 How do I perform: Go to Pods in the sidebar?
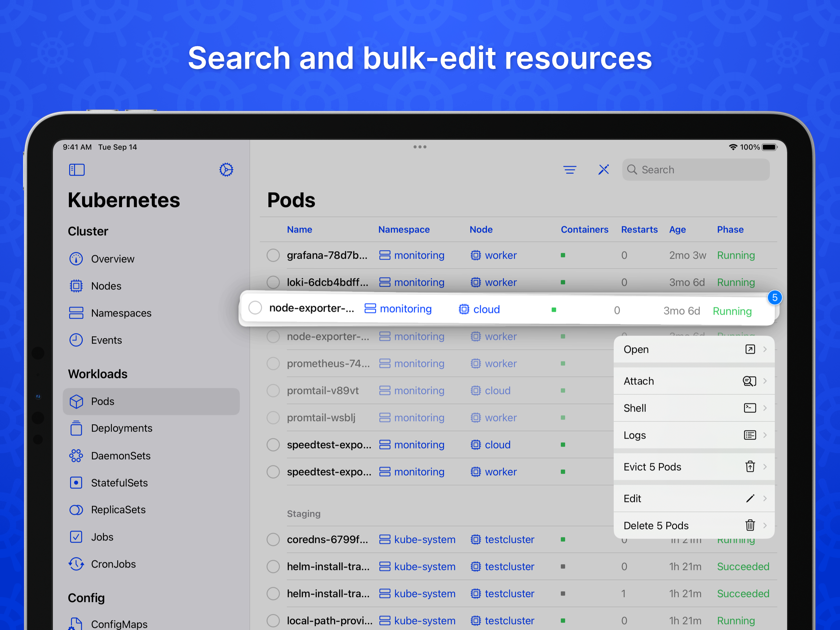click(151, 401)
